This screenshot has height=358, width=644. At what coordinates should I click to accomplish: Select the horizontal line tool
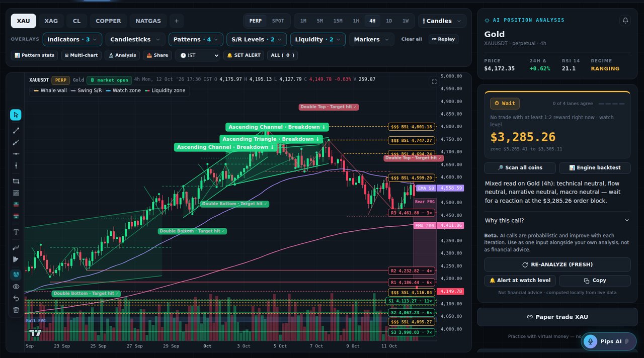(16, 154)
